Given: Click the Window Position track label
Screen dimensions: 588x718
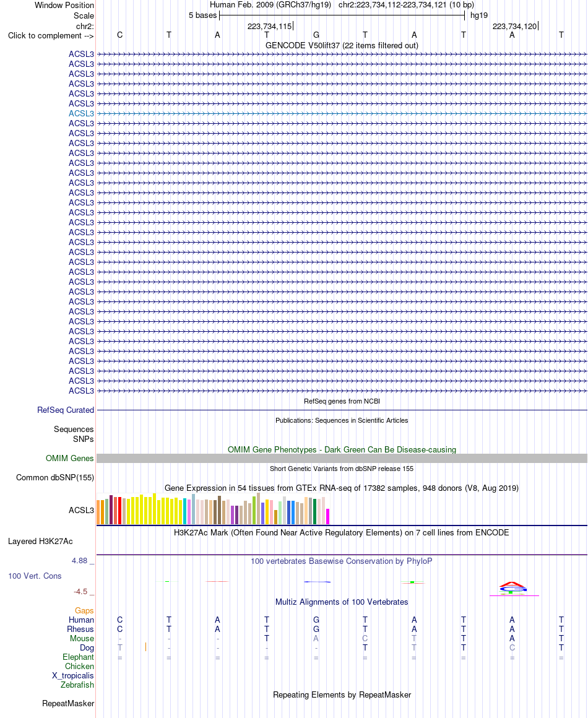Looking at the screenshot, I should [64, 6].
